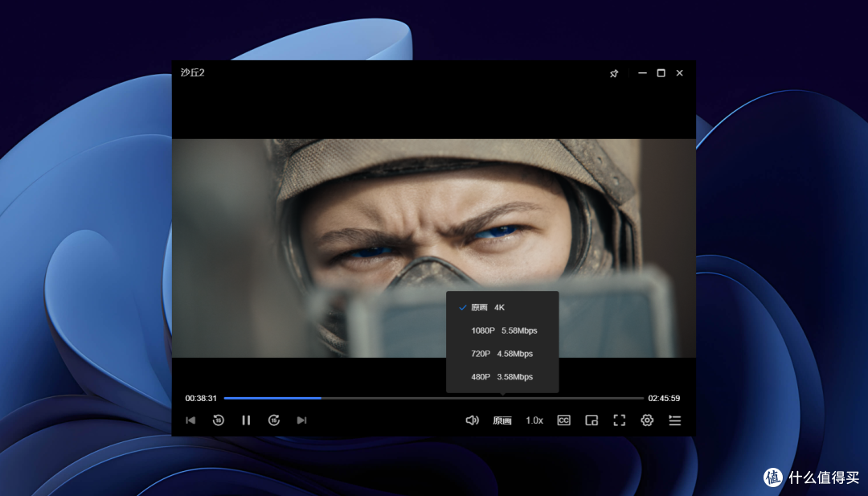
Task: Open the 1.0x playback speed menu
Action: click(534, 420)
